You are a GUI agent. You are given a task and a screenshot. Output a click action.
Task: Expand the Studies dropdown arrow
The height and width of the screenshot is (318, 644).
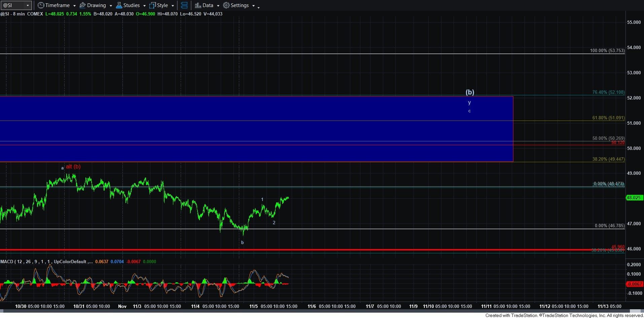click(144, 6)
